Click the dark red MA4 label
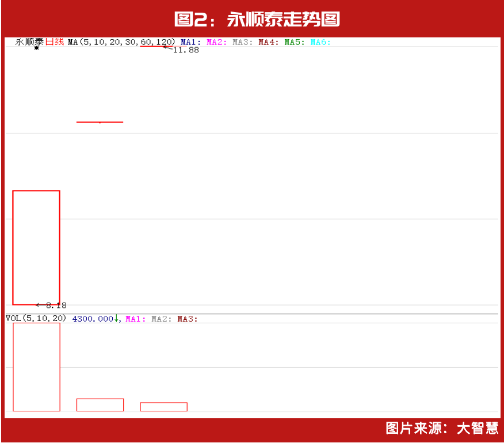Image resolution: width=504 pixels, height=443 pixels. point(269,42)
